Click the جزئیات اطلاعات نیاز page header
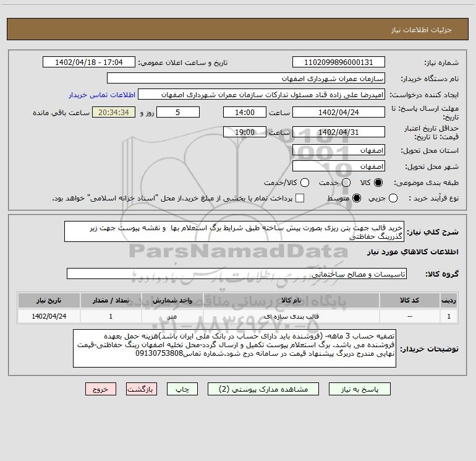 [x=421, y=30]
